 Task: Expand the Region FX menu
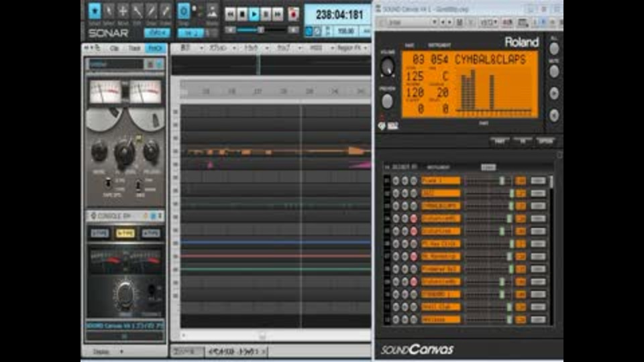[351, 48]
